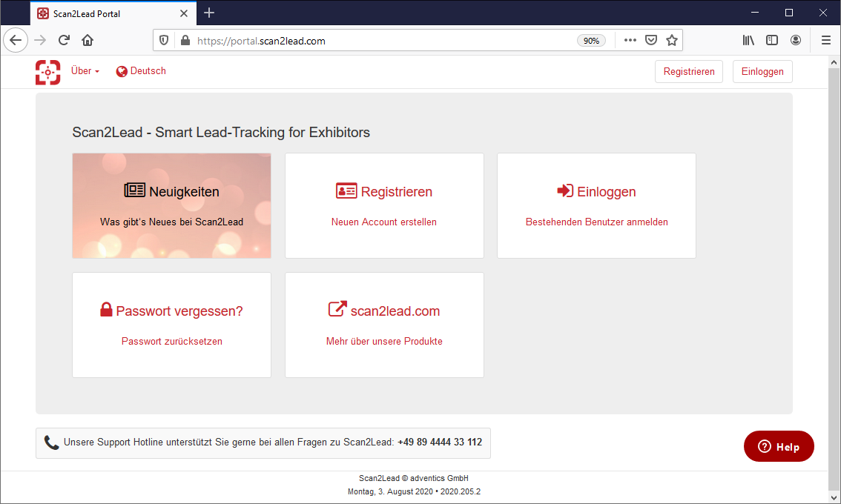Click the browser forward arrow
Image resolution: width=841 pixels, height=504 pixels.
point(40,40)
